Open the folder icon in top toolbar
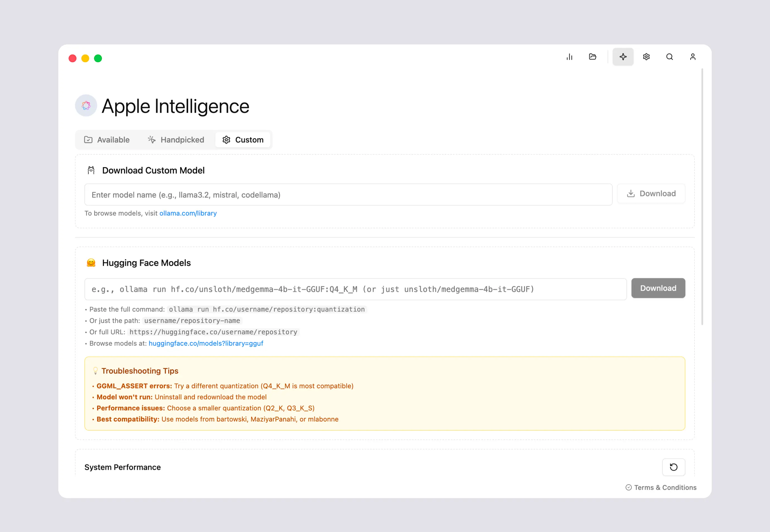This screenshot has width=770, height=532. click(592, 57)
